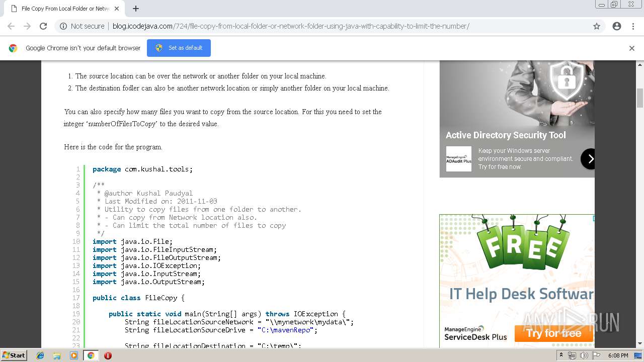Viewport: 644px width, 362px height.
Task: Click the Chrome logo in the infobar
Action: [13, 48]
